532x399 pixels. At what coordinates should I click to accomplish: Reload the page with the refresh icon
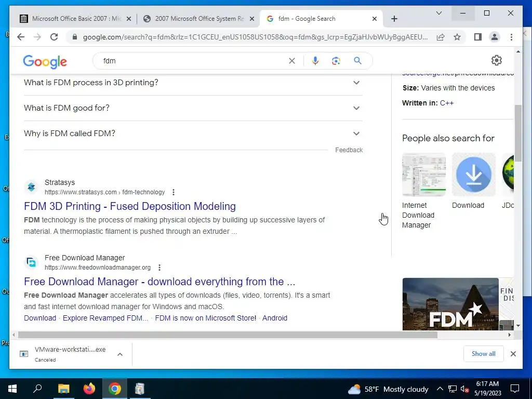[54, 37]
